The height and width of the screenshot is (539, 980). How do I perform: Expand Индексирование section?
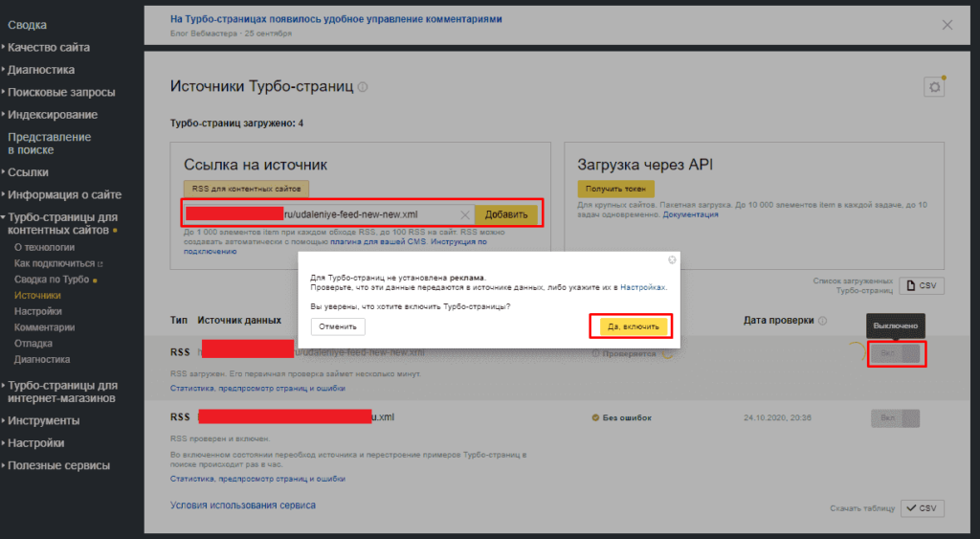point(53,115)
